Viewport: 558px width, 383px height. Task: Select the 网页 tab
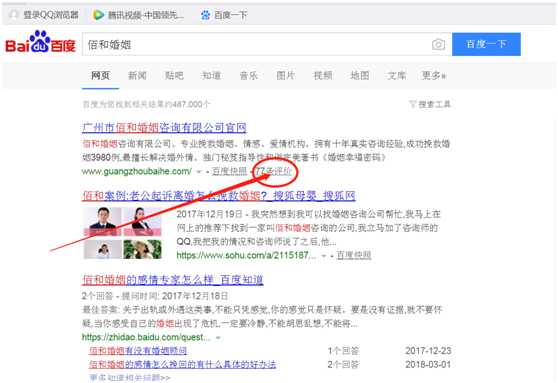[x=100, y=75]
